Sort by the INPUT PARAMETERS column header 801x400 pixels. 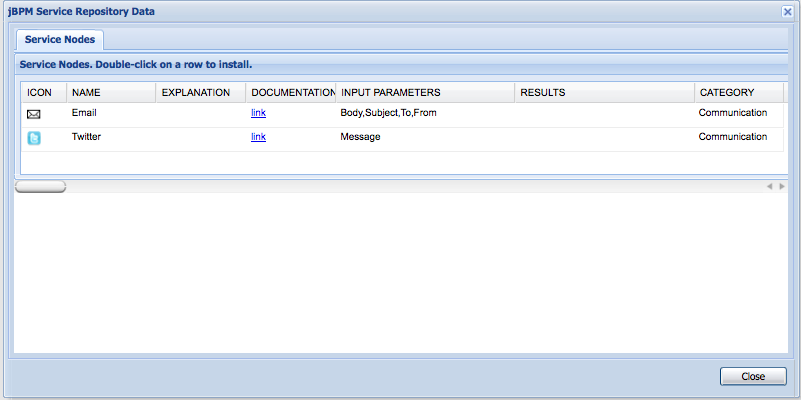(x=425, y=92)
